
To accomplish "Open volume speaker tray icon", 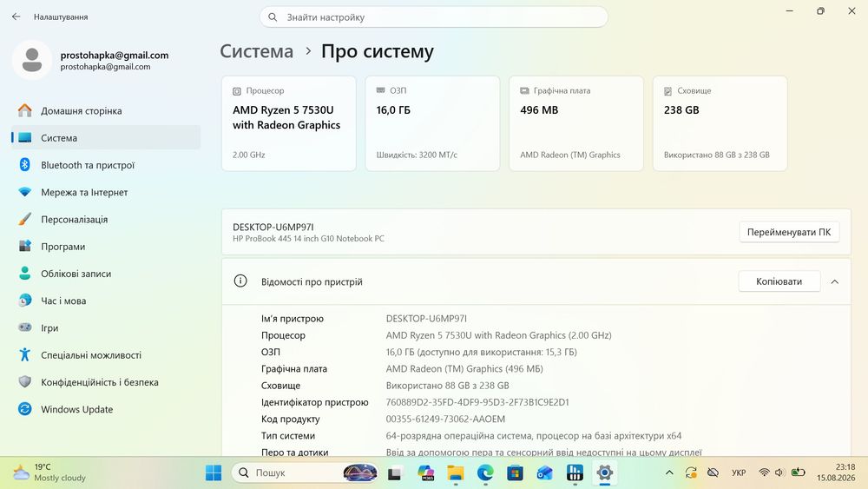I will [x=779, y=472].
